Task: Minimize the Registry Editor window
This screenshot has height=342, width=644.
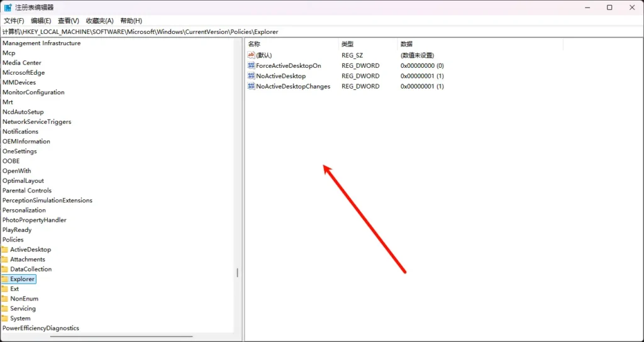Action: (587, 8)
